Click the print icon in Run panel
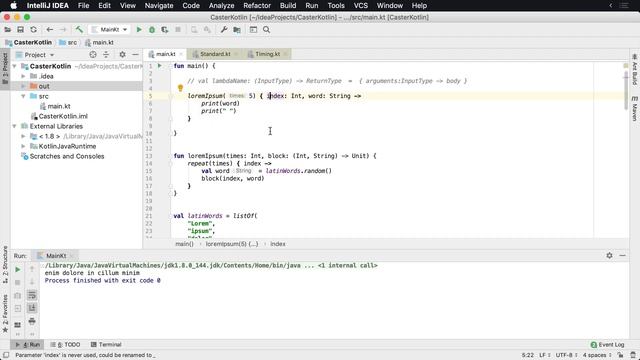The width and height of the screenshot is (640, 360). (x=32, y=322)
